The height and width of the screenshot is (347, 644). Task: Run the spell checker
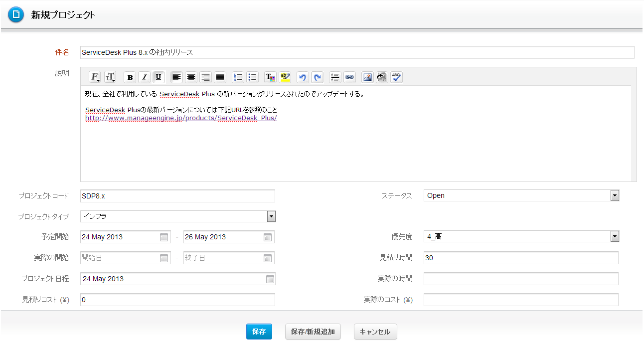(x=396, y=77)
